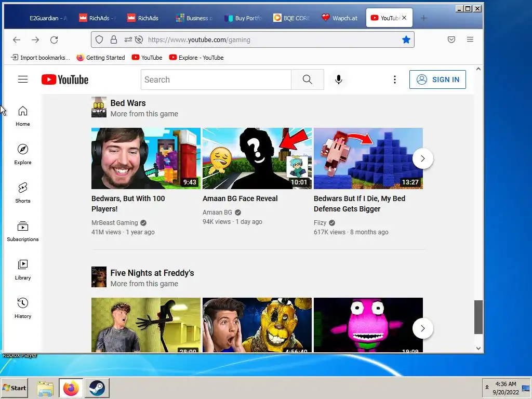Open MrBeast Gaming channel link
Viewport: 532px width, 399px height.
coord(115,223)
